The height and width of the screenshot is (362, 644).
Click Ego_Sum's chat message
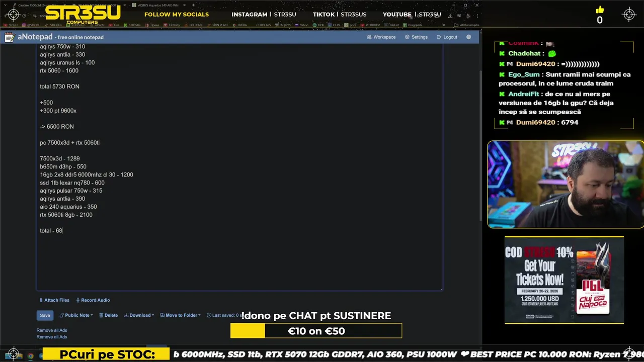point(564,79)
